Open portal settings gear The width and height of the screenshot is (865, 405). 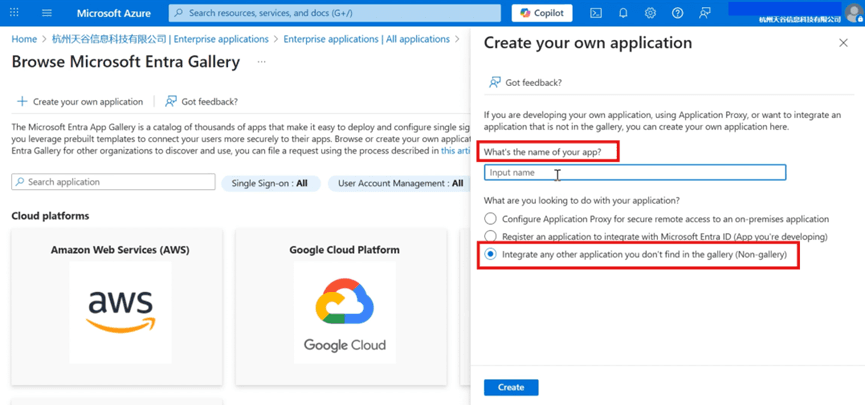coord(650,13)
